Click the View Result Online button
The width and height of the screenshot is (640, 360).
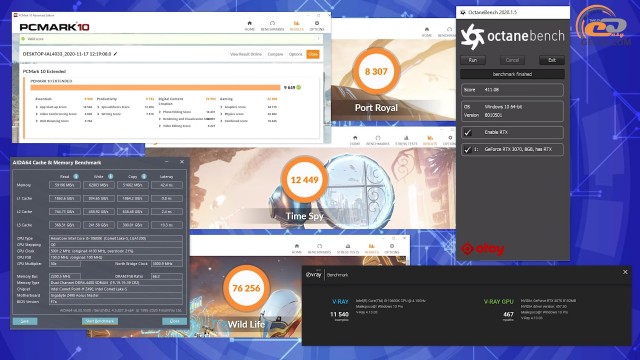(x=246, y=54)
